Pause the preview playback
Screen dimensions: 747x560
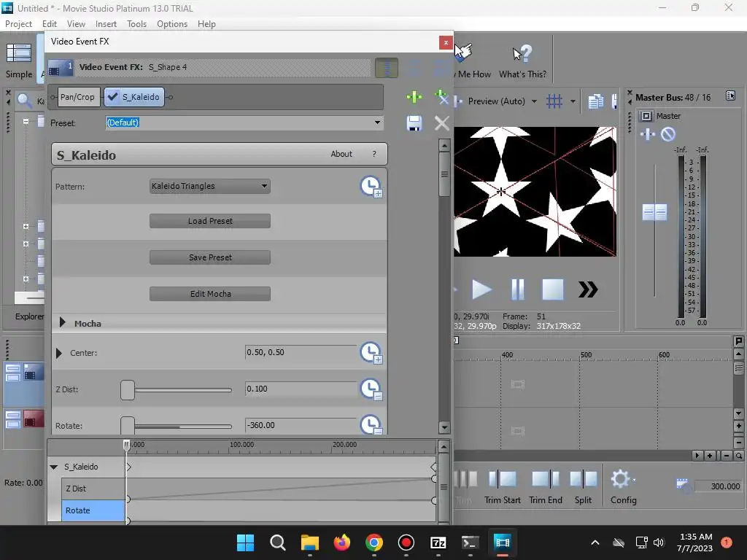[517, 289]
